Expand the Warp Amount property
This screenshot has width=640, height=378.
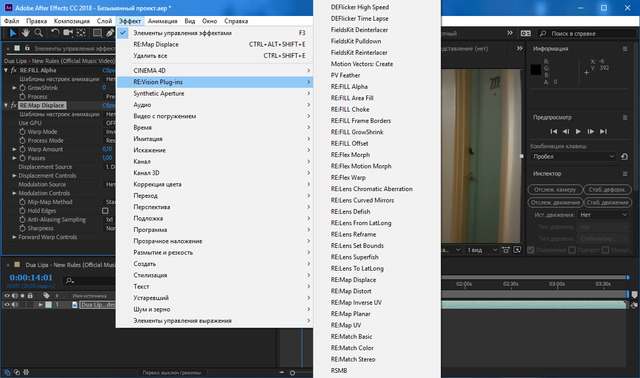[x=14, y=149]
